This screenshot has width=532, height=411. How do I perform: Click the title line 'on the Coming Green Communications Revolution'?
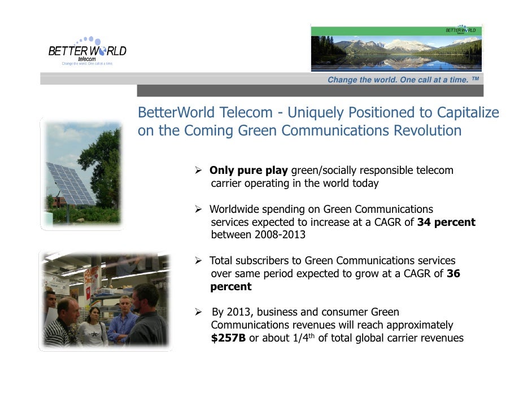point(299,130)
